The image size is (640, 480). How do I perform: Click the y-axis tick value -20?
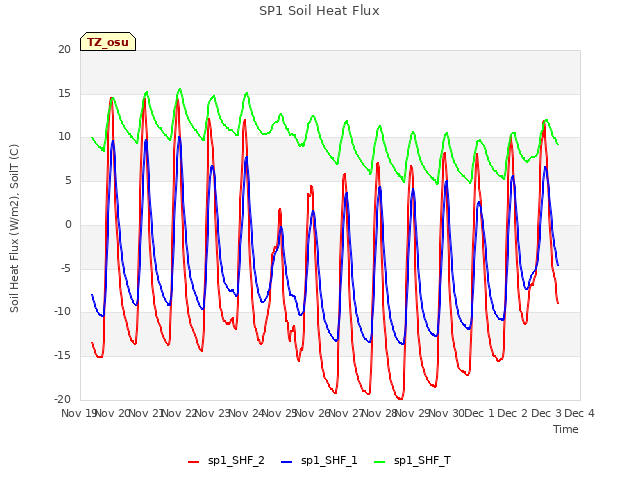62,399
